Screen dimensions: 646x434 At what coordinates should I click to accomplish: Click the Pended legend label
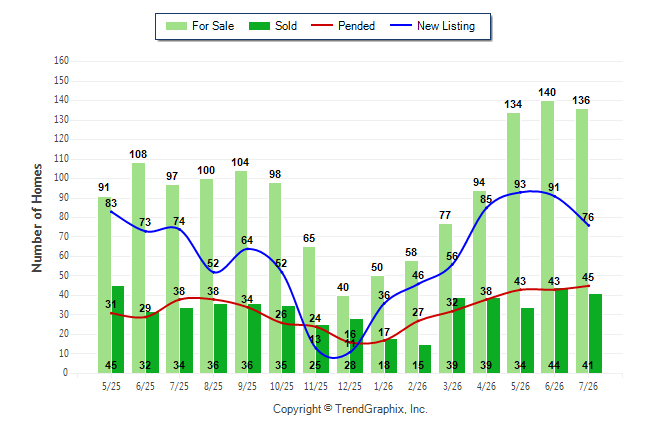[356, 26]
